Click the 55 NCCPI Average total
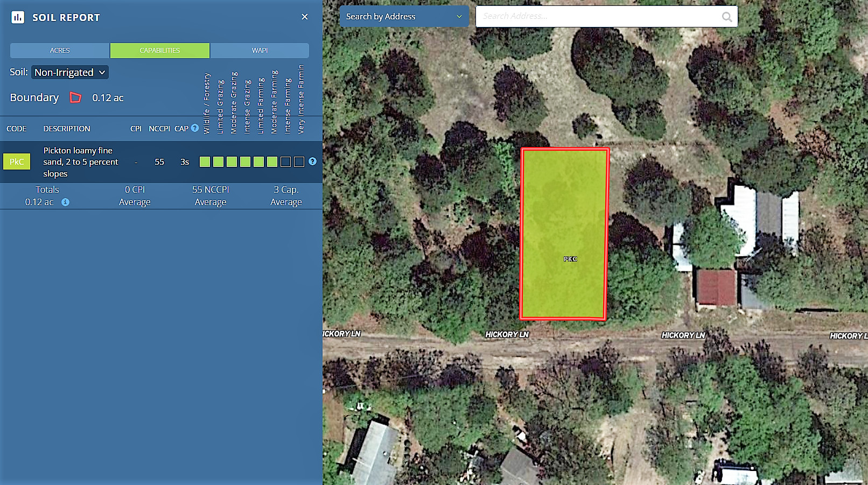This screenshot has height=485, width=868. [x=211, y=196]
